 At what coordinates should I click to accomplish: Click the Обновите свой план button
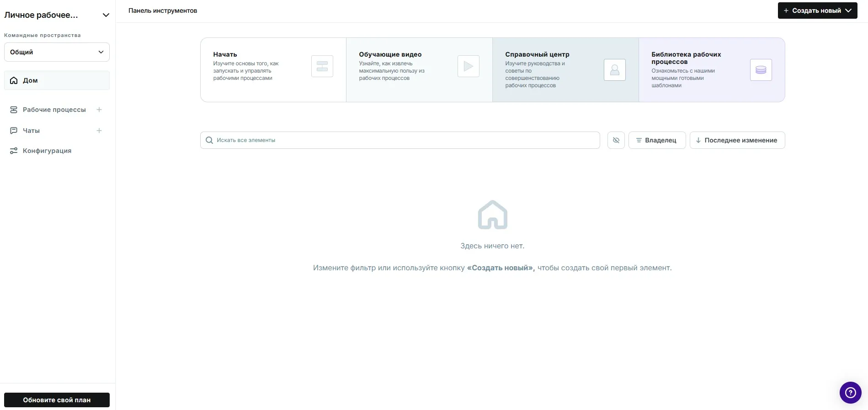[x=57, y=400]
